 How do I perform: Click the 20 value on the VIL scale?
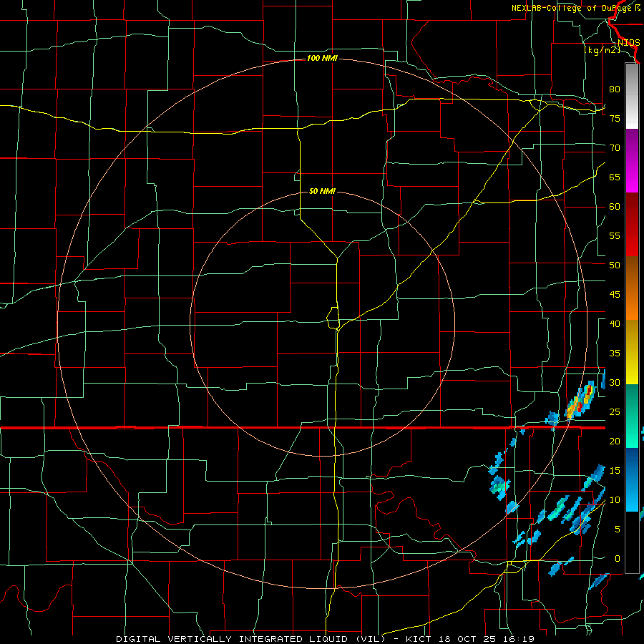(615, 441)
